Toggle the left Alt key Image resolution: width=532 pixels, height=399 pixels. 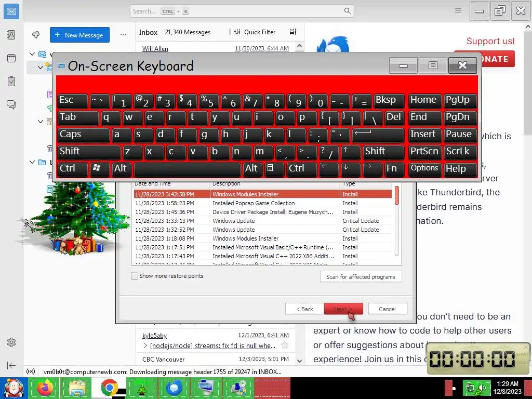pyautogui.click(x=122, y=169)
